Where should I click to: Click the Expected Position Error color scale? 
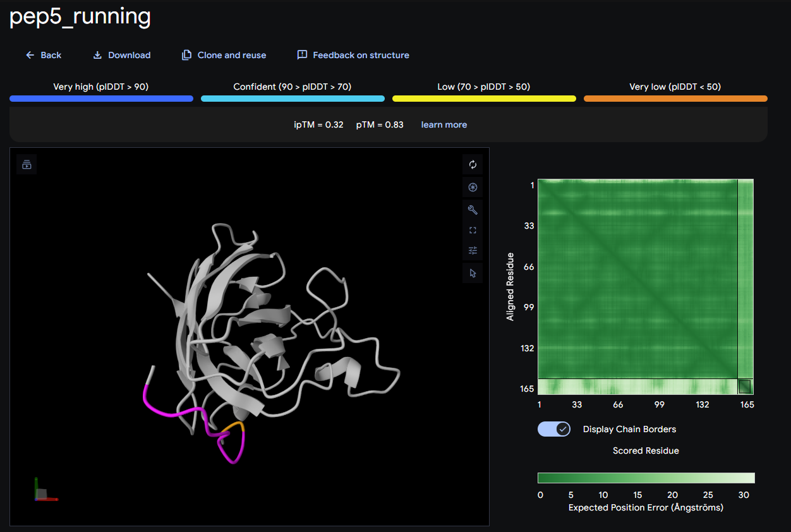(646, 478)
